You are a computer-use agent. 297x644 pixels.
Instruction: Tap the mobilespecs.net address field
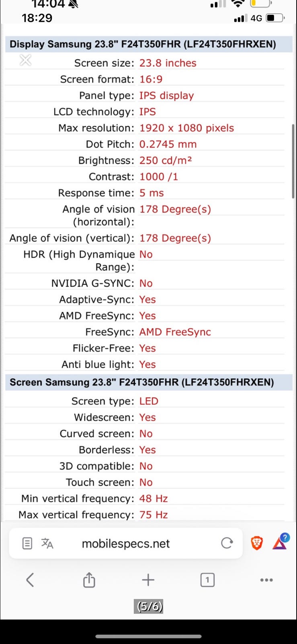[x=126, y=544]
